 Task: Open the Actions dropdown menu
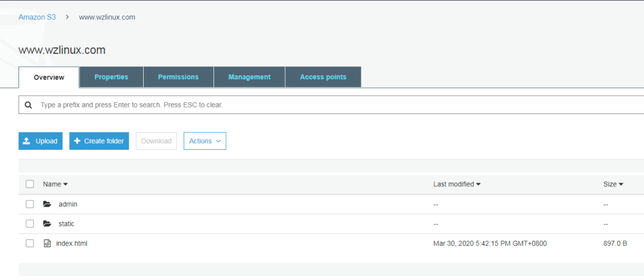pyautogui.click(x=205, y=141)
